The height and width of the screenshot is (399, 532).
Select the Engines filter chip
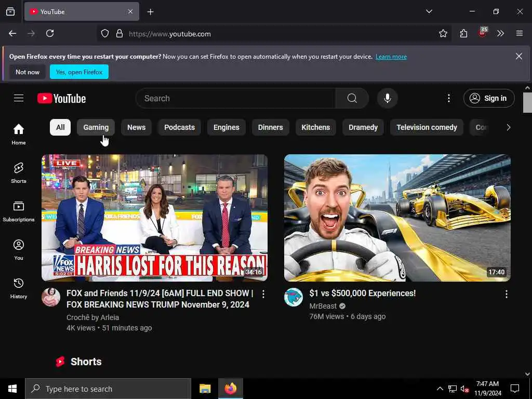[227, 127]
